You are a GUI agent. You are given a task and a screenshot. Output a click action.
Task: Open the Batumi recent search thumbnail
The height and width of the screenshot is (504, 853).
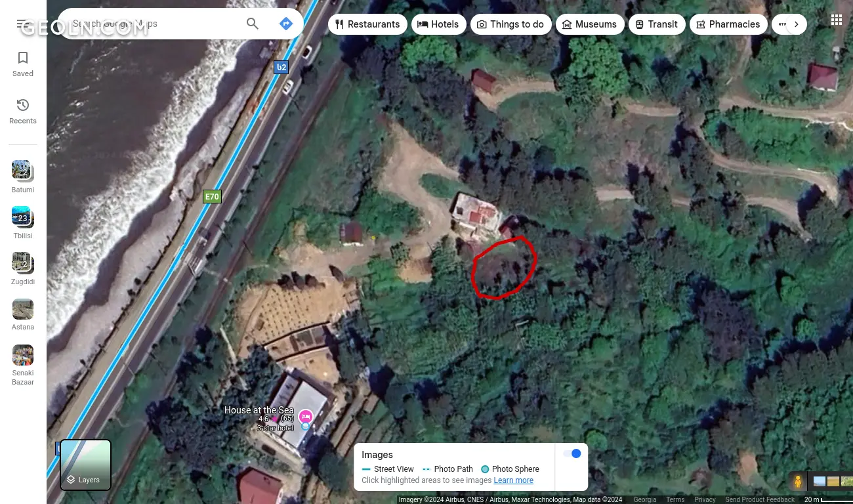pos(23,177)
